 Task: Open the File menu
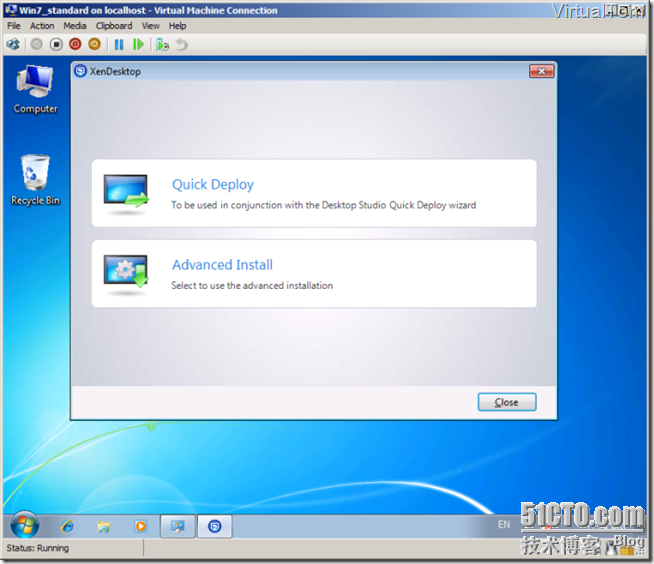point(14,26)
